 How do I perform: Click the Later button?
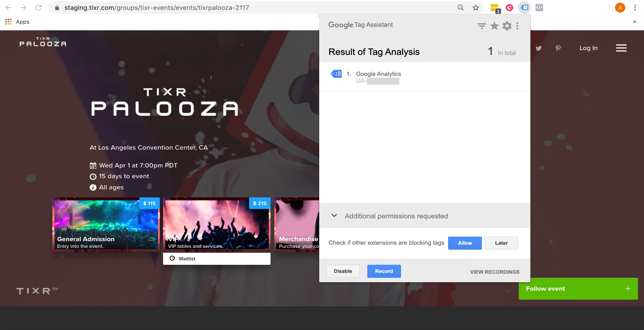(x=501, y=243)
